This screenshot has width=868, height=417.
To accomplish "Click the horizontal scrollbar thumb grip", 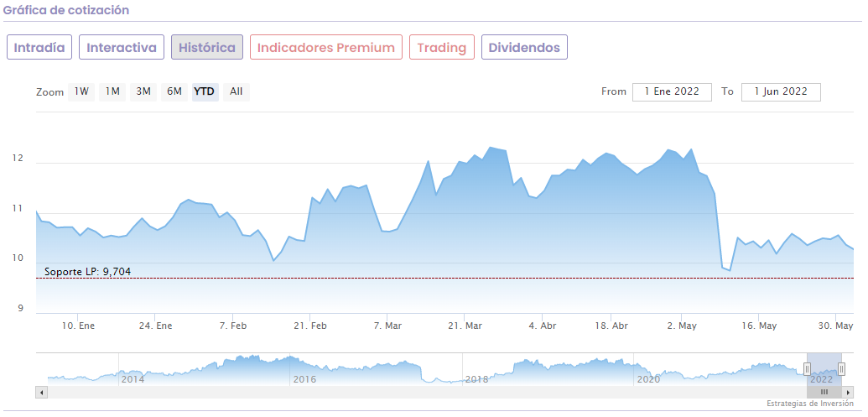I will coord(824,392).
